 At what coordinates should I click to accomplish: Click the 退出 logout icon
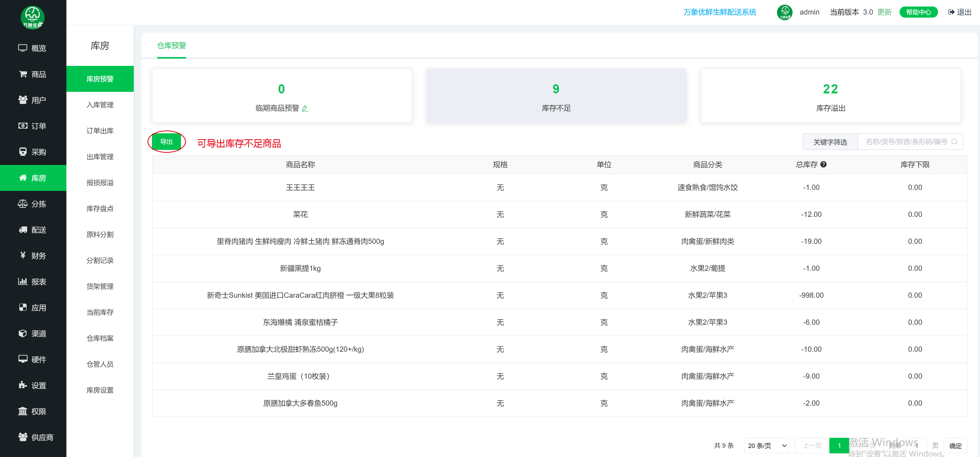click(951, 12)
